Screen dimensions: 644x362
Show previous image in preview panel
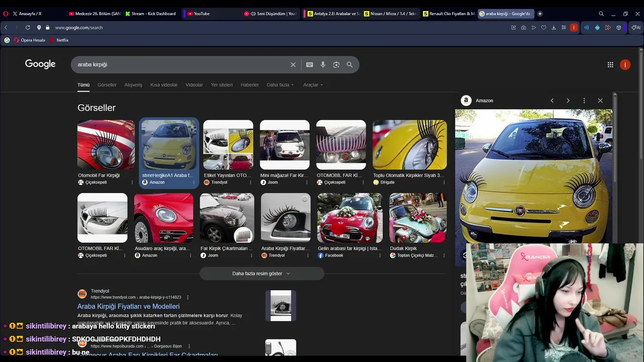tap(552, 101)
